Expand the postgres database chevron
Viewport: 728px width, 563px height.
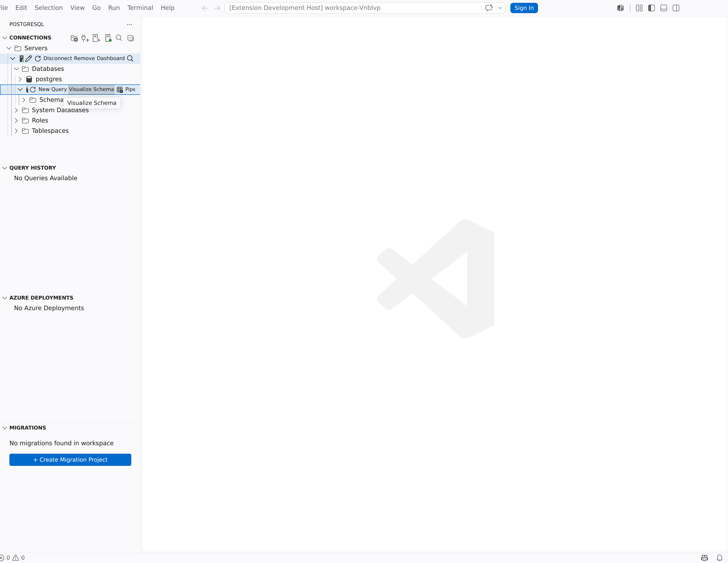pos(20,79)
